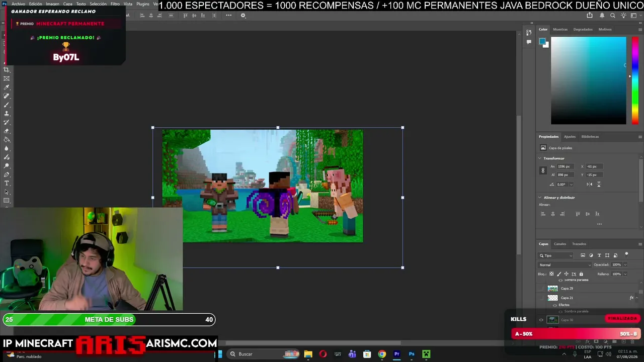
Task: Click the Windows Buscar search box
Action: coord(263,354)
